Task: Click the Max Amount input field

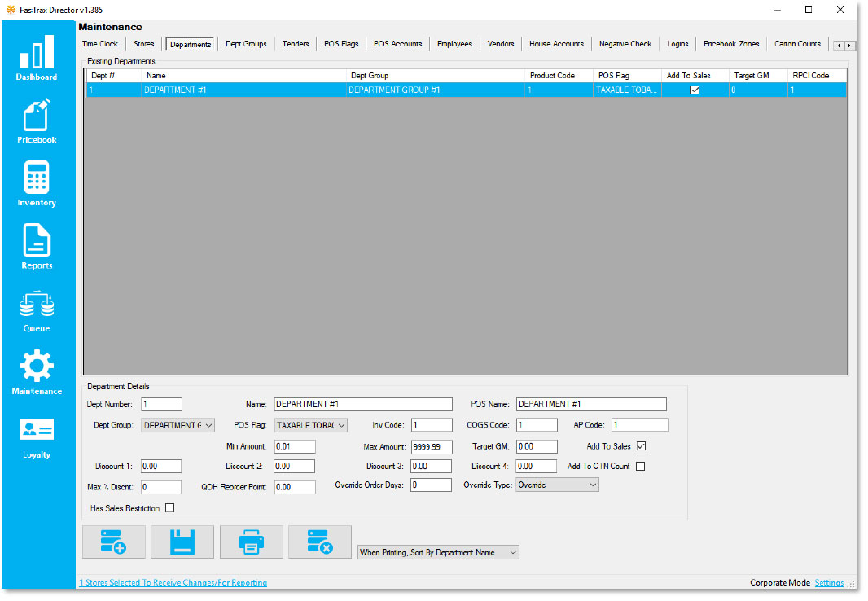Action: (x=432, y=446)
